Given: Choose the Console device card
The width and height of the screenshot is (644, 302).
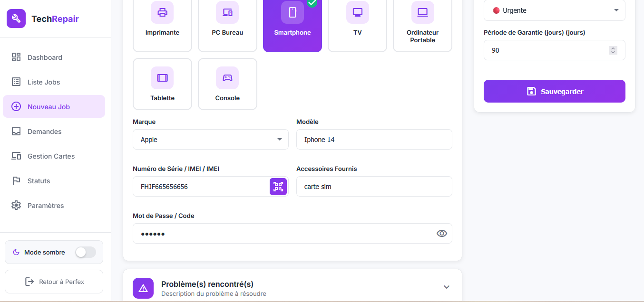Looking at the screenshot, I should coord(227,84).
